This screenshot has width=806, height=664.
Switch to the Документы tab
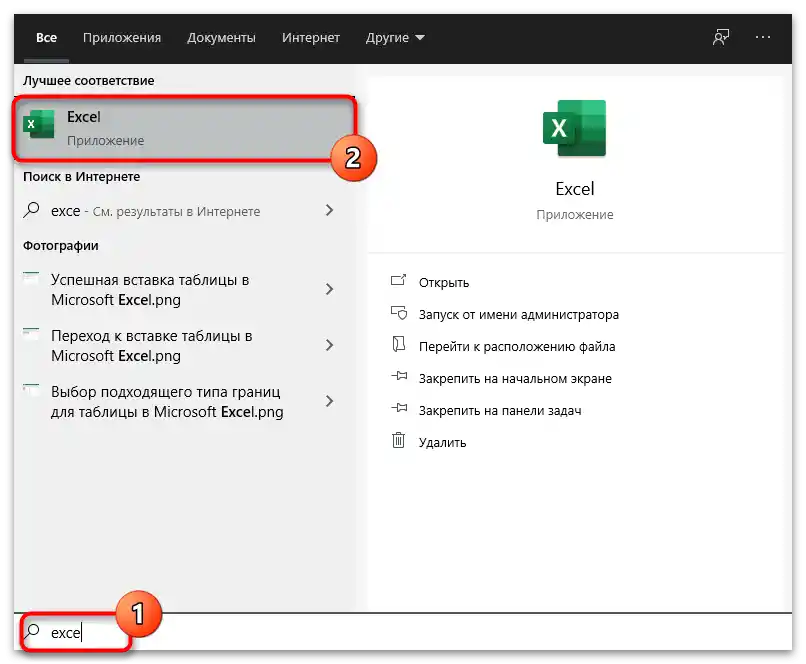pos(221,38)
